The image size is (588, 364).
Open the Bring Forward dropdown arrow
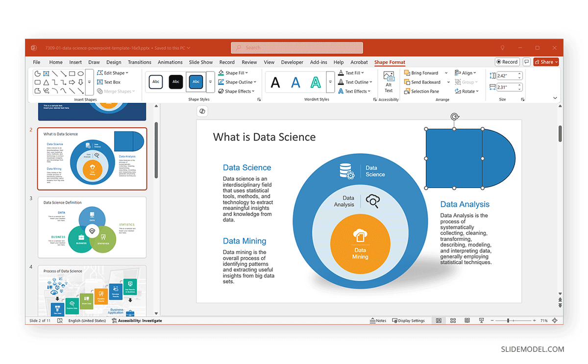click(445, 73)
